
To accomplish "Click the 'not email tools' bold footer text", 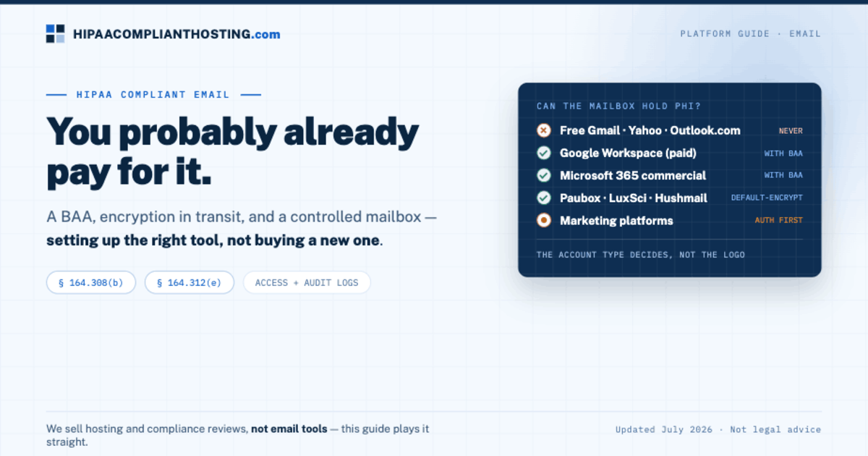I will tap(289, 428).
